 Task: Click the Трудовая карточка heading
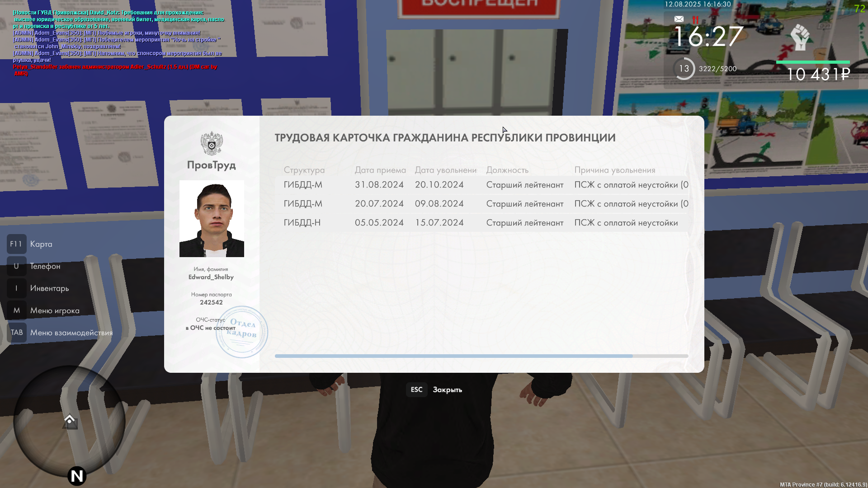click(x=445, y=138)
